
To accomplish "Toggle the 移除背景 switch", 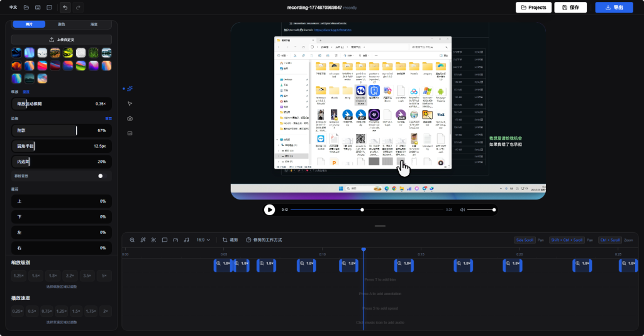I will point(103,176).
